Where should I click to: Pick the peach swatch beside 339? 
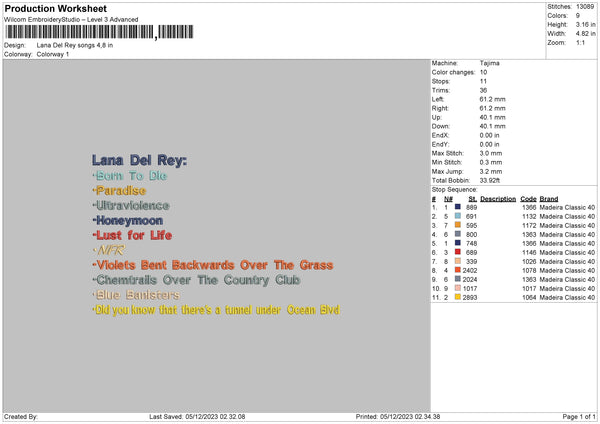[x=458, y=261]
